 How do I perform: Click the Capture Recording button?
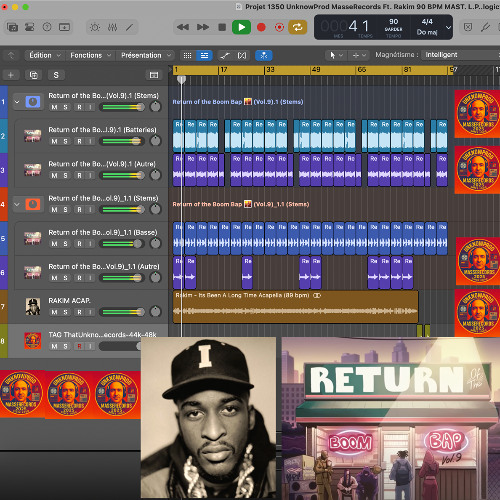tap(279, 27)
